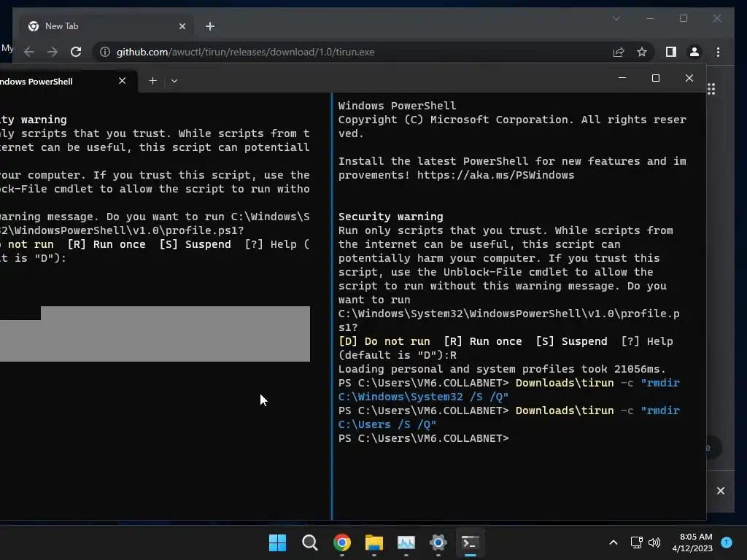
Task: Bookmark this tab with star icon
Action: point(642,52)
